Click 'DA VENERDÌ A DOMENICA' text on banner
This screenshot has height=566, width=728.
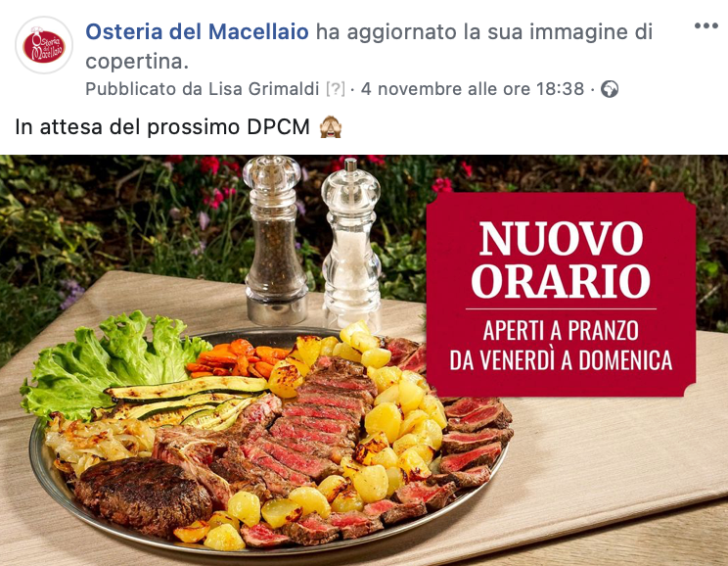[x=561, y=360]
